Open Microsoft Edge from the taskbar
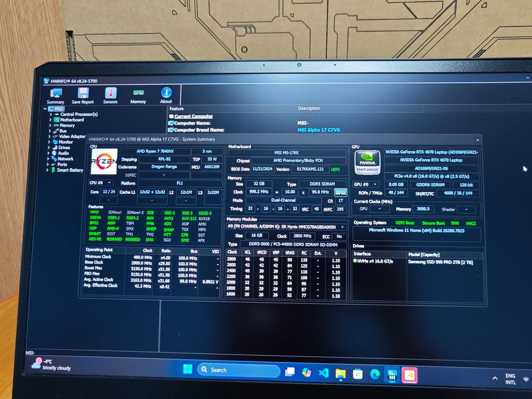532x399 pixels. pos(375,374)
